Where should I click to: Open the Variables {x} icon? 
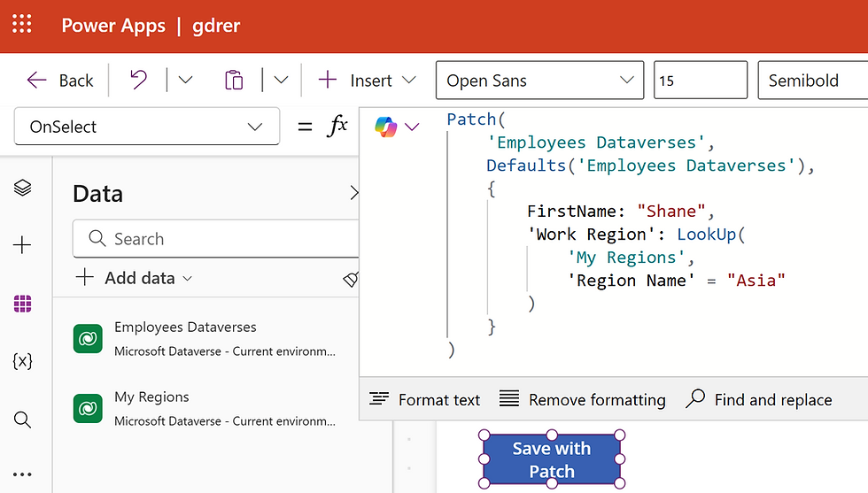[23, 361]
